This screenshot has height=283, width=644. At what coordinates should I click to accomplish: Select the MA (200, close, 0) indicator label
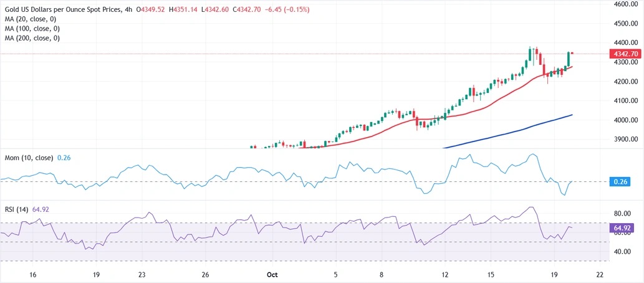(32, 38)
